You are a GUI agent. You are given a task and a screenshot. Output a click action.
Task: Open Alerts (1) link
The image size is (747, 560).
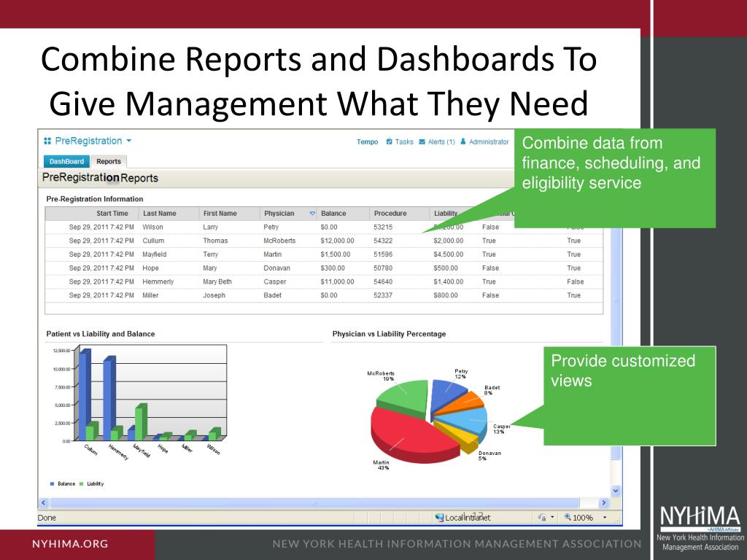click(x=441, y=142)
